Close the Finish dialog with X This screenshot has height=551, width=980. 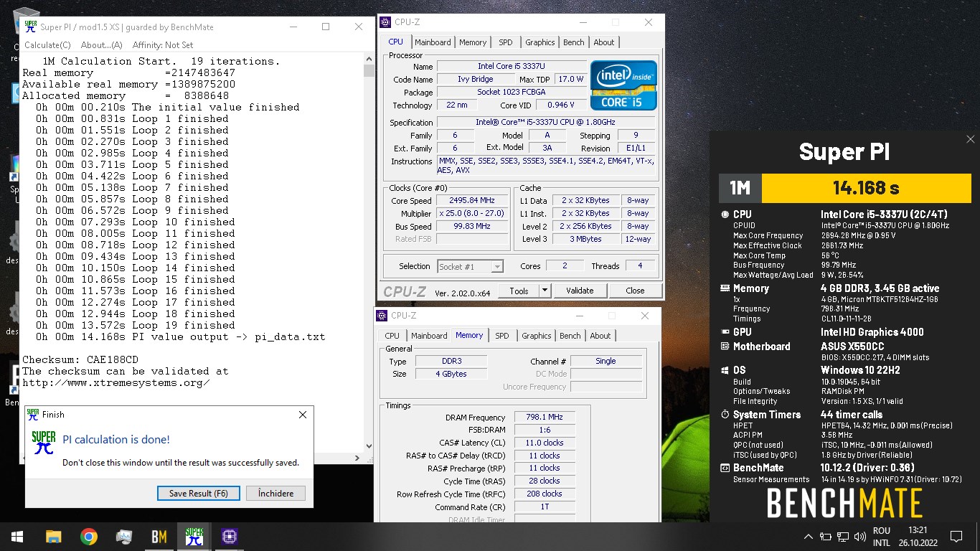tap(302, 415)
